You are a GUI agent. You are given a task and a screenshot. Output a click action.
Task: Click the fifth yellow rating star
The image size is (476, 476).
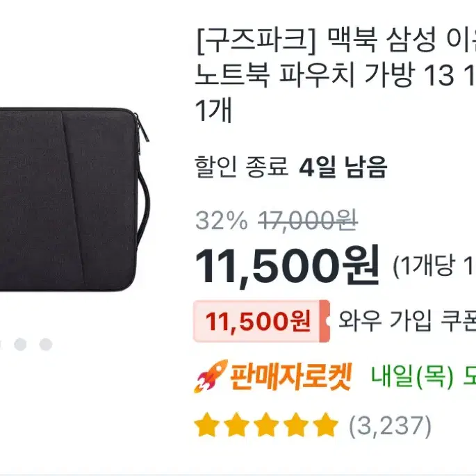tap(325, 425)
